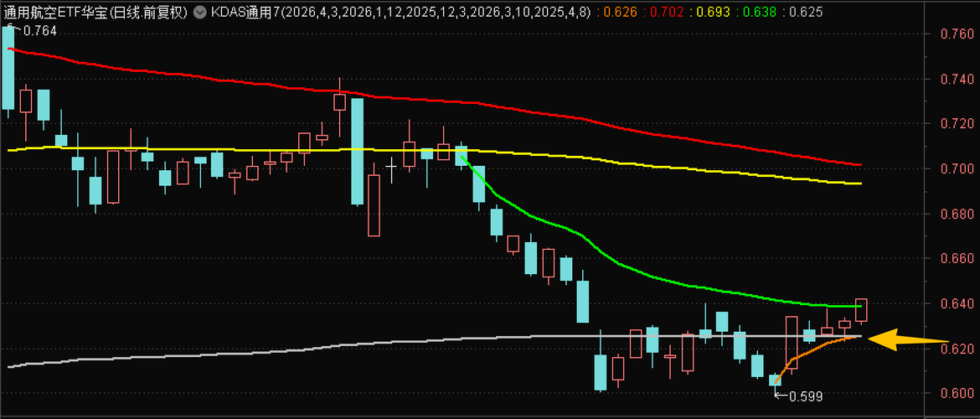Open the round chevron menu beside chart title

click(199, 12)
